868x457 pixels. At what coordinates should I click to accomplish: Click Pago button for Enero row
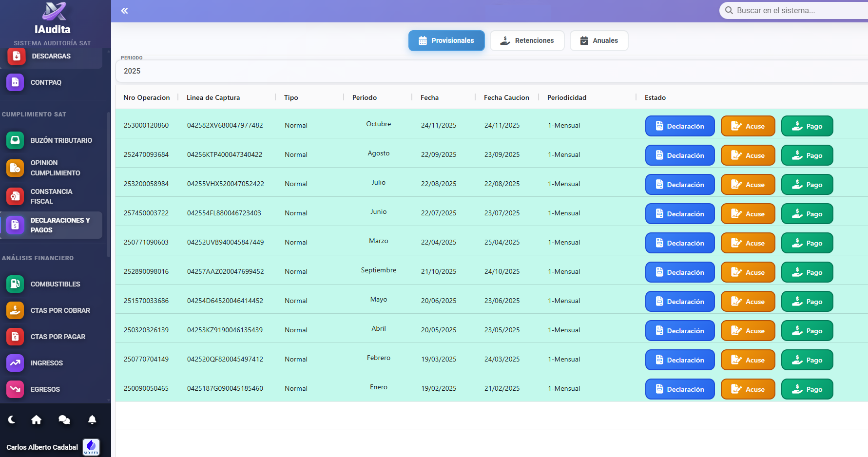click(x=807, y=389)
